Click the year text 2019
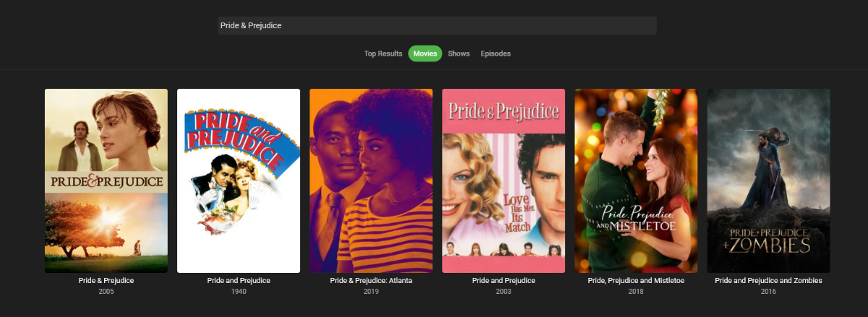 click(x=371, y=292)
